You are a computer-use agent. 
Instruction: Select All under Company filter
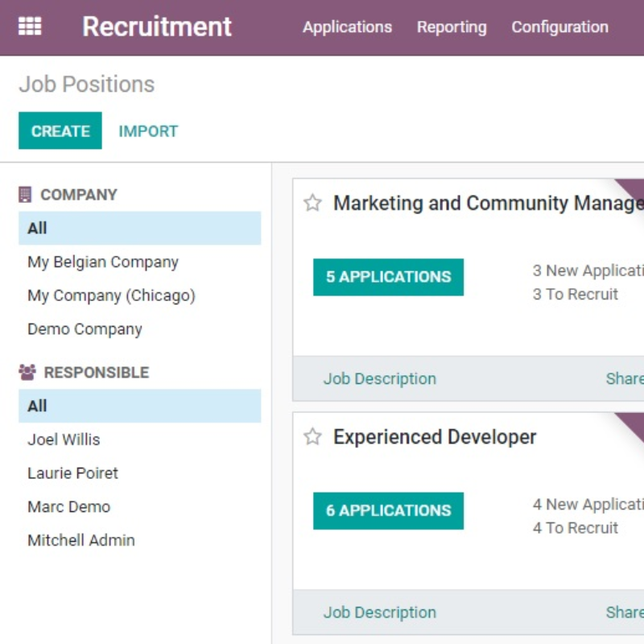coord(38,229)
